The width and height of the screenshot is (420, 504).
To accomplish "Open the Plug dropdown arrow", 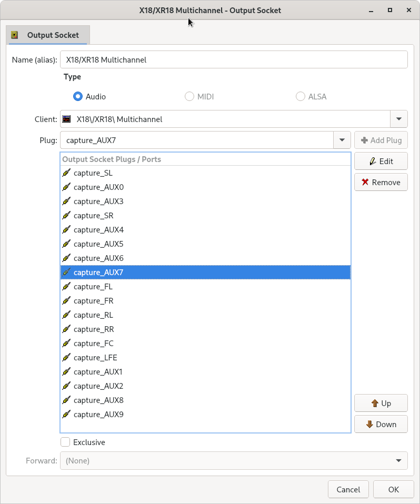I will click(342, 140).
